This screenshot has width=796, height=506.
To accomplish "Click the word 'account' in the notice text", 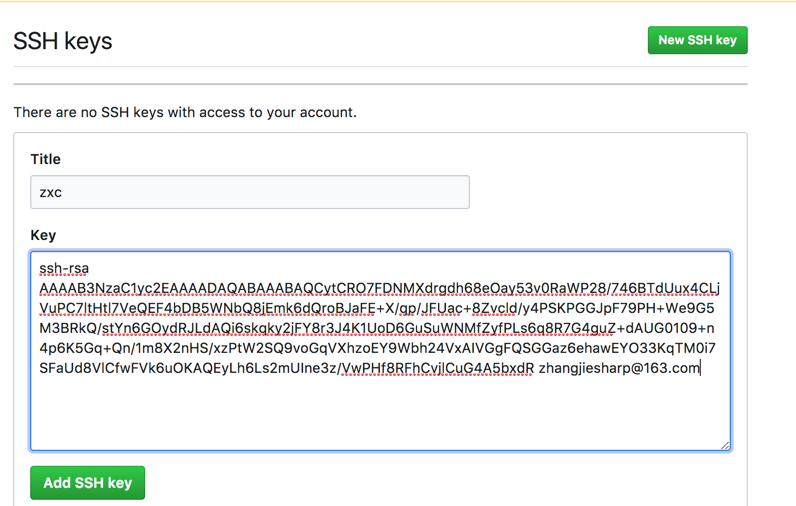I will (324, 112).
